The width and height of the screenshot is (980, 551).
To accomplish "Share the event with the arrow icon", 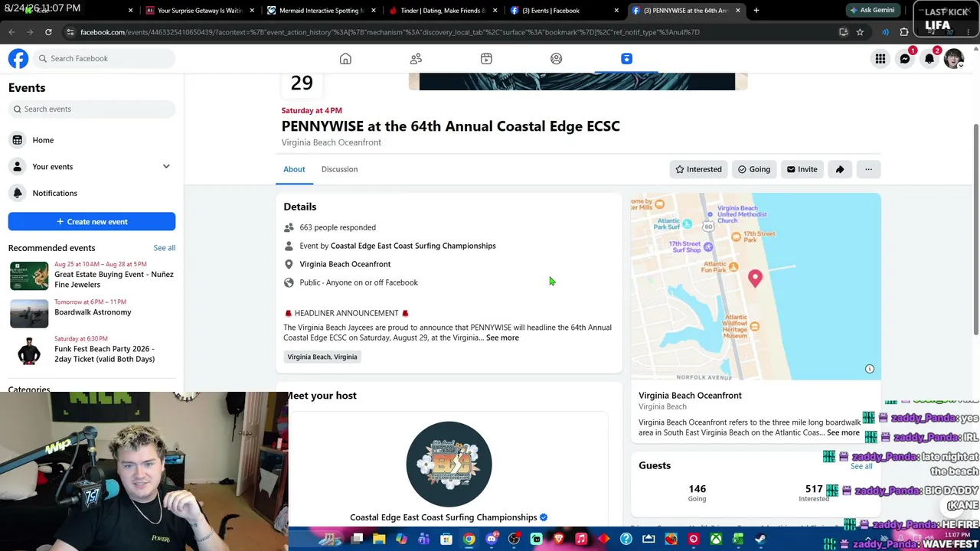I will (x=840, y=169).
